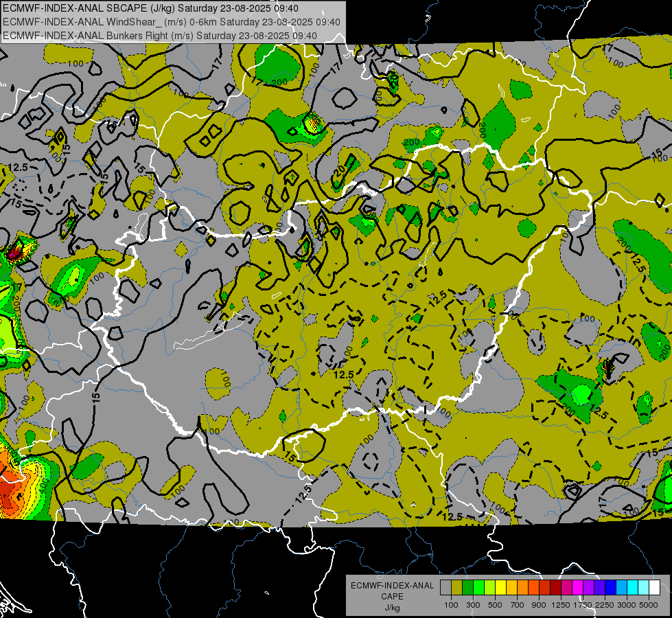Click the 300 legend scale value
The width and height of the screenshot is (672, 618).
click(473, 605)
